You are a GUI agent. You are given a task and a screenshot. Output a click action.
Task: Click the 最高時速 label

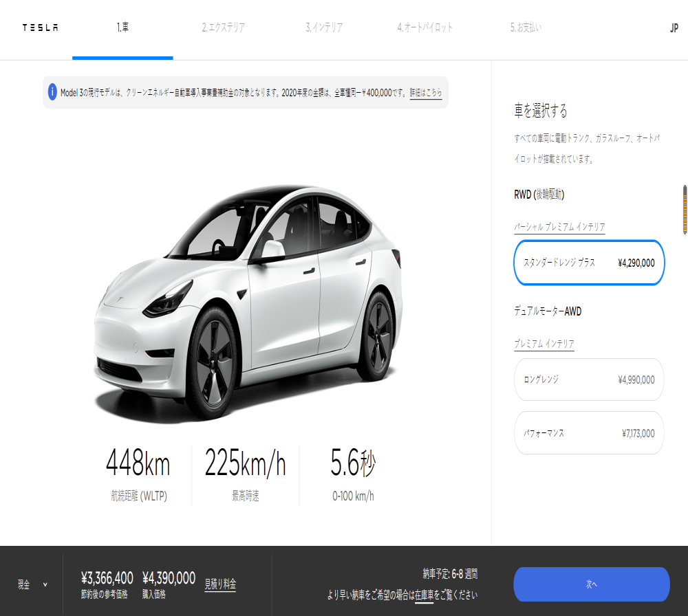(x=246, y=496)
